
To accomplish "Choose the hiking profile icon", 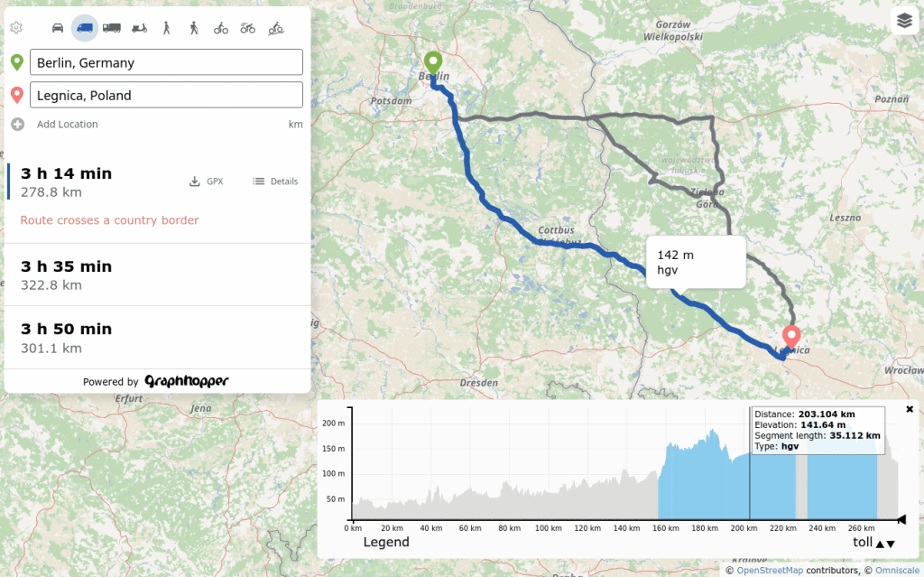I will (x=193, y=28).
